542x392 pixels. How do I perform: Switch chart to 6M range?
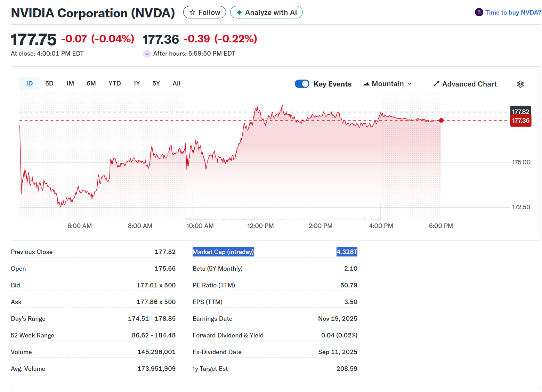91,83
